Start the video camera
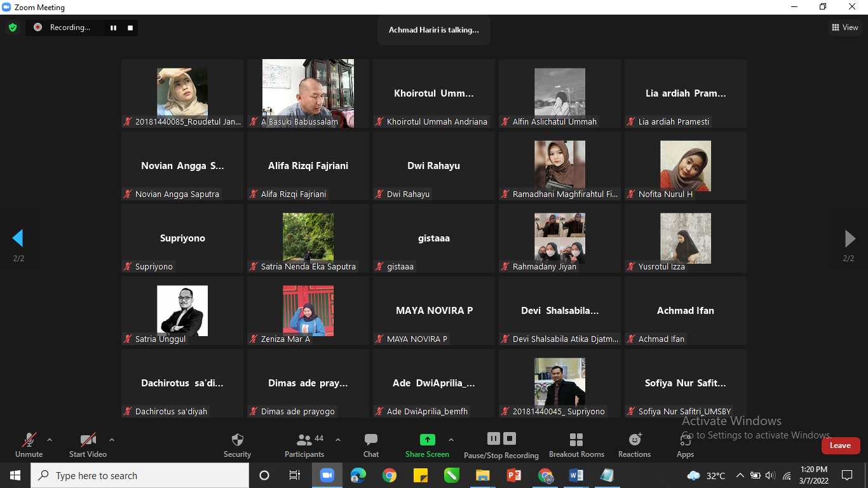This screenshot has width=868, height=488. [88, 445]
